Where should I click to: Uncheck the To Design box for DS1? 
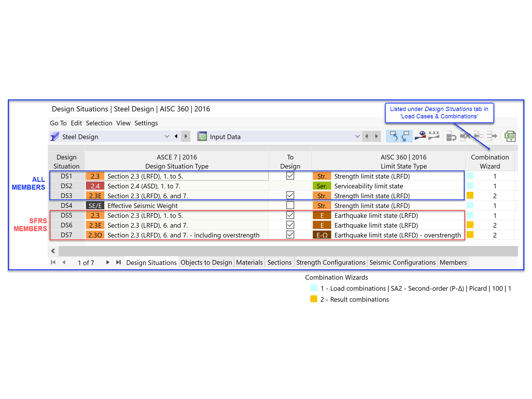(290, 176)
